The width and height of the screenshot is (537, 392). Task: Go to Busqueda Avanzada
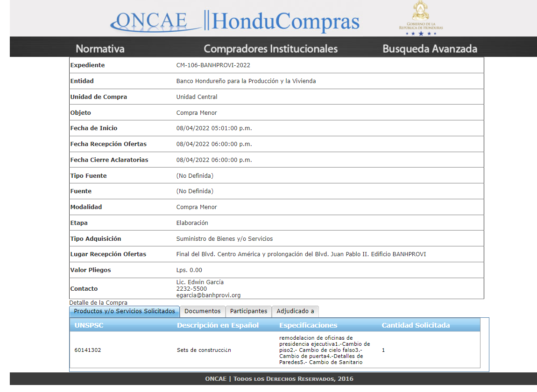click(x=430, y=49)
